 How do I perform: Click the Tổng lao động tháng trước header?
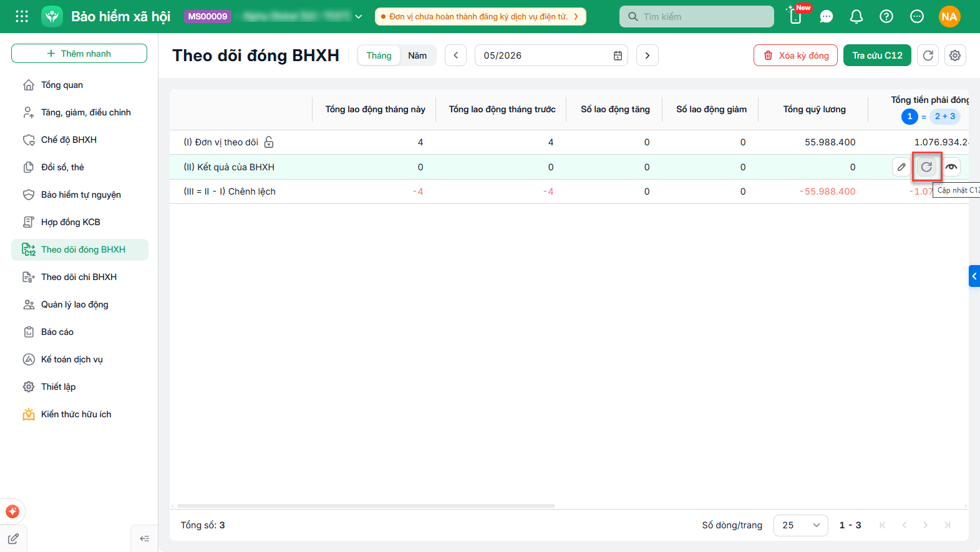[502, 109]
